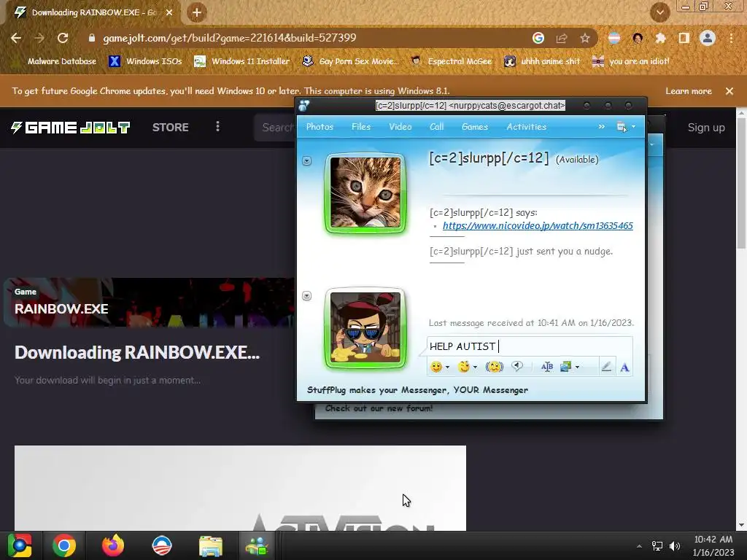This screenshot has height=560, width=747.
Task: Dismiss the Chrome update warning bar
Action: pyautogui.click(x=729, y=91)
